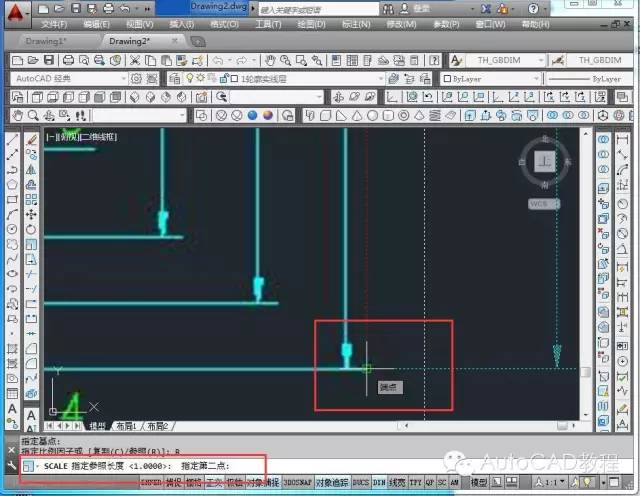Select the Move modify tool
This screenshot has width=640, height=496.
coord(31,214)
